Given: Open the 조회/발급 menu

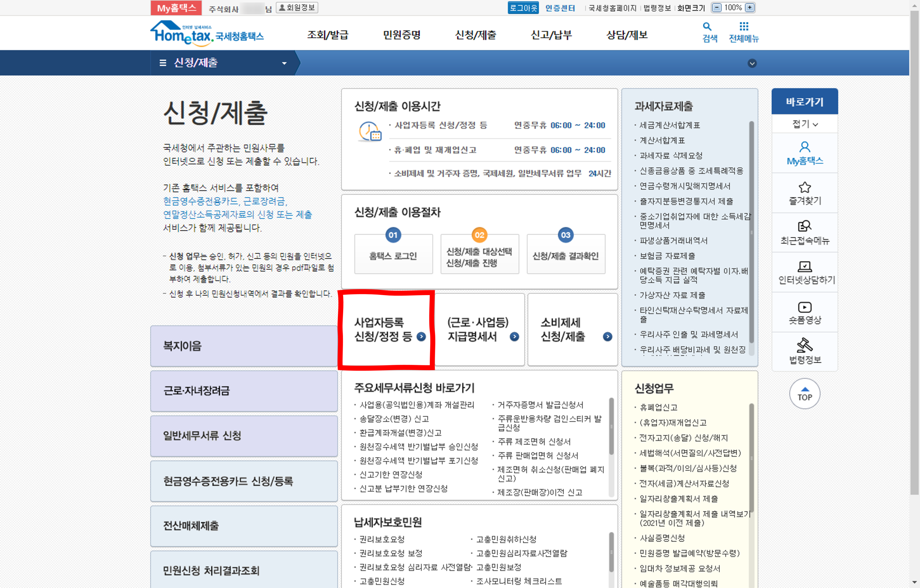Looking at the screenshot, I should click(x=328, y=35).
